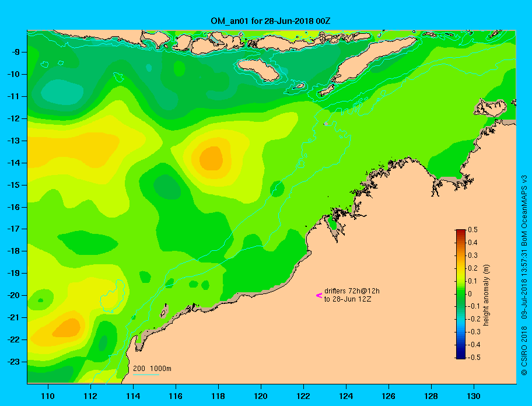Screen dimensions: 532x406
Task: Click the CSIRO 2018 BoM OceanMAPS copyright text
Action: [524, 275]
